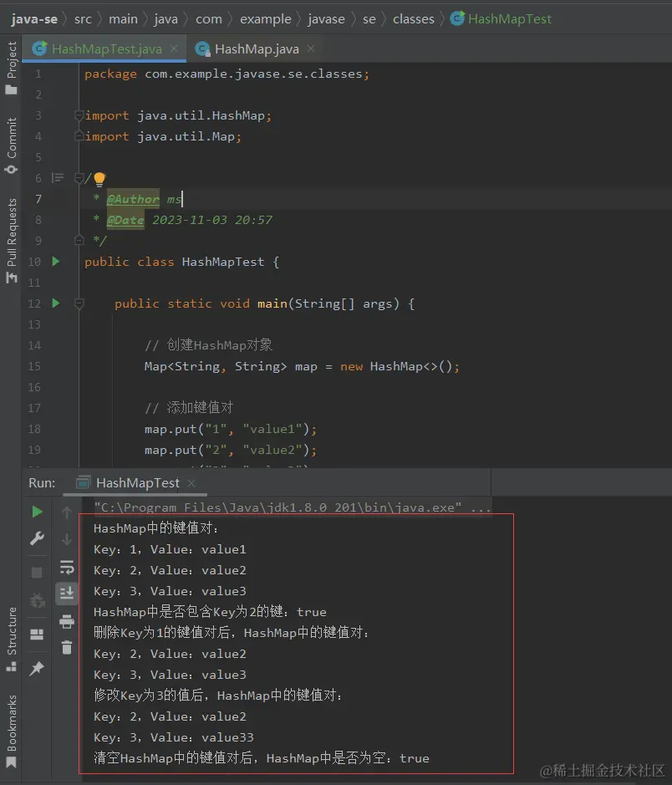
Task: Run main method from gutter arrow
Action: 55,303
